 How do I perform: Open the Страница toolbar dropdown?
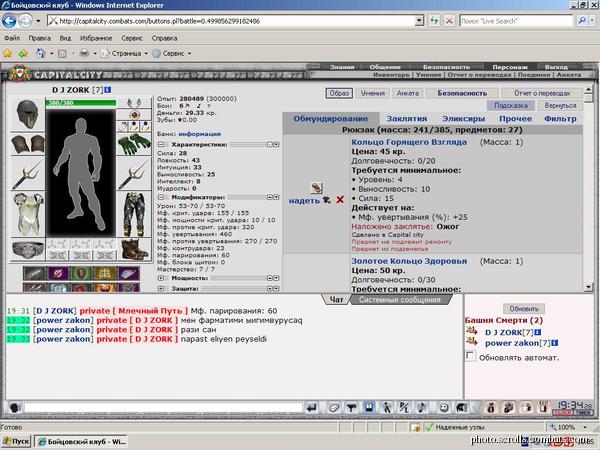tap(146, 54)
